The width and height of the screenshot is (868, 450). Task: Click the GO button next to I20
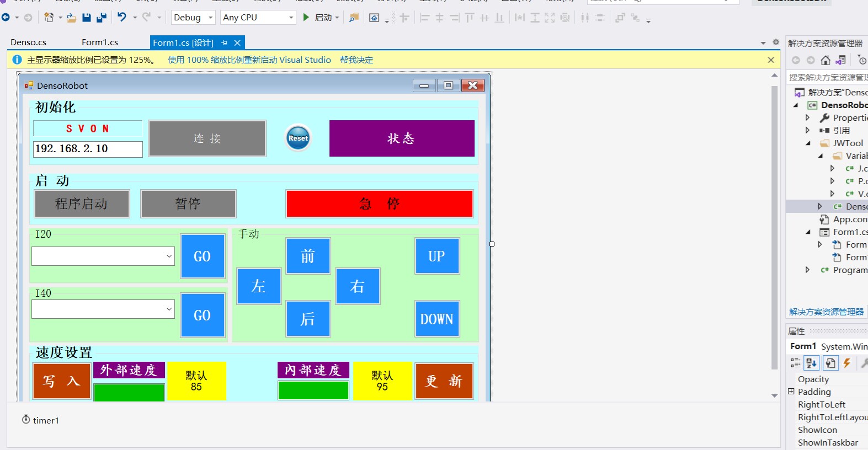coord(203,256)
